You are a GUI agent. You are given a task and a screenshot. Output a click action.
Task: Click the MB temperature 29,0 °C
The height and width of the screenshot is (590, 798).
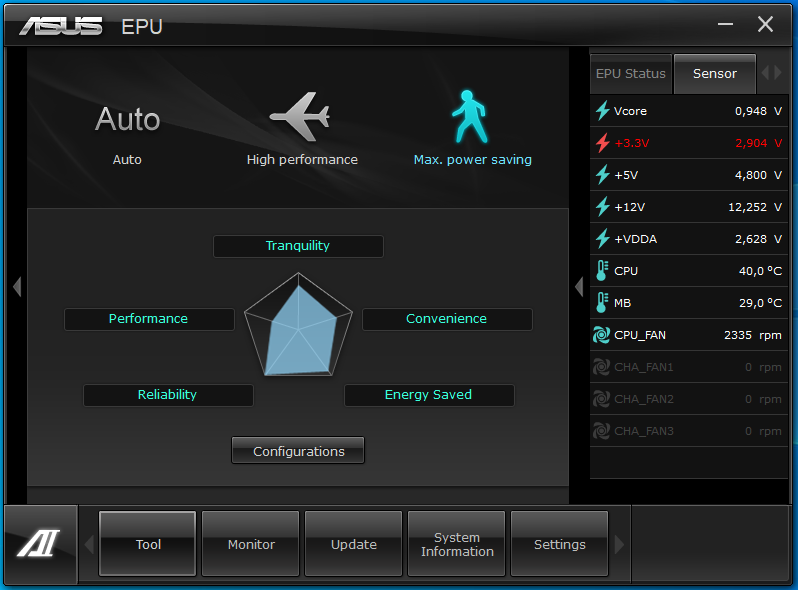(x=760, y=303)
